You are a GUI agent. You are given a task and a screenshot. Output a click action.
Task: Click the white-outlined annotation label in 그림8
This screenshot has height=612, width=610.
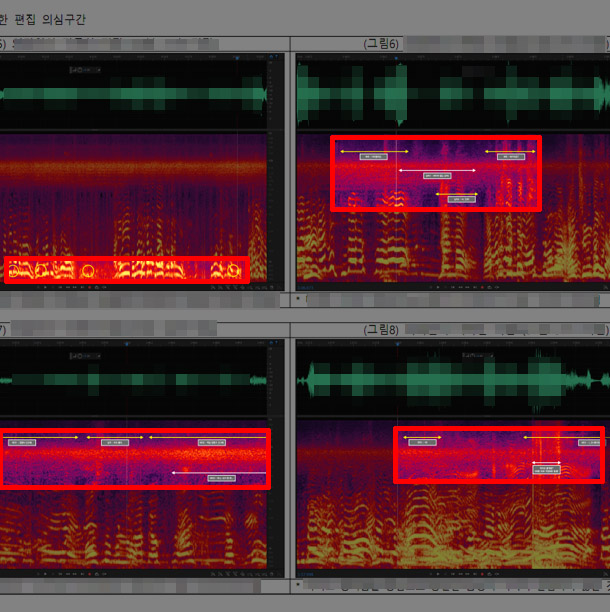[x=546, y=465]
